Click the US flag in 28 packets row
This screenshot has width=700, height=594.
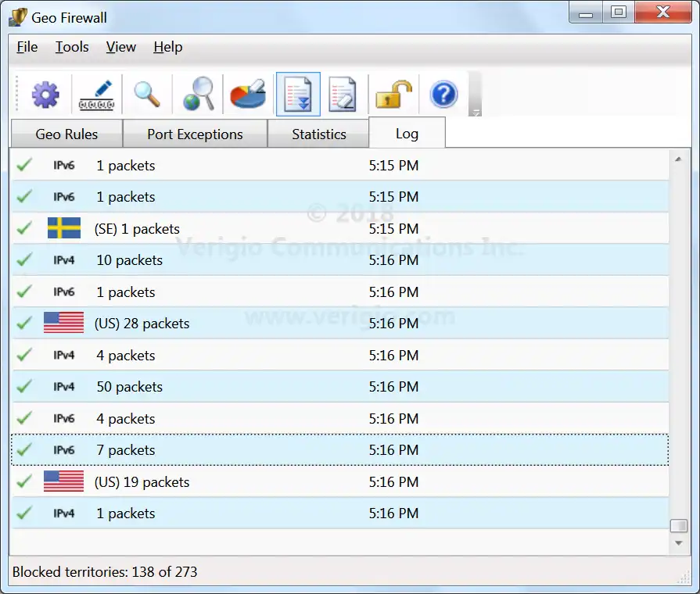pos(64,323)
